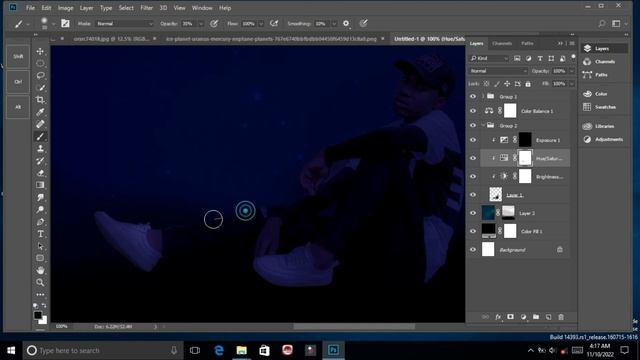Toggle the layer filter switch

point(573,57)
